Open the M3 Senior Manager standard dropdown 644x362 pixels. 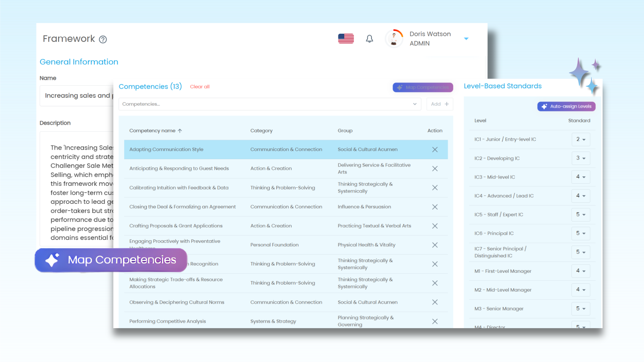(581, 308)
